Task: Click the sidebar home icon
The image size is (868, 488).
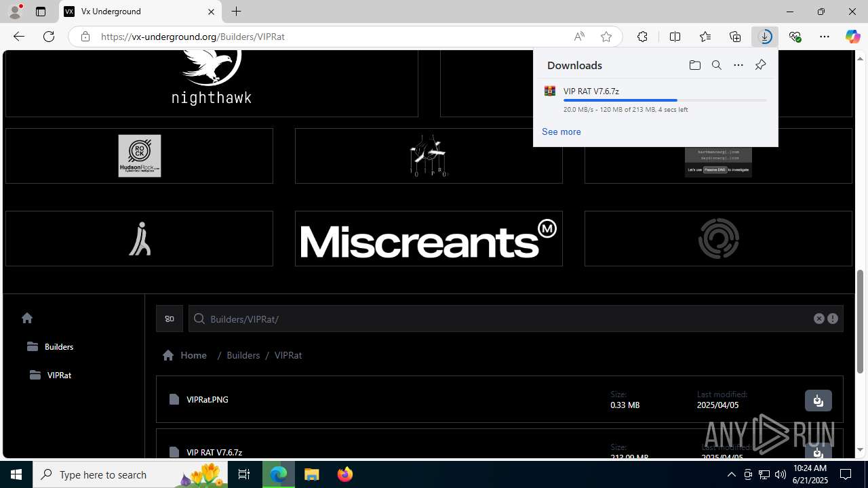Action: (27, 318)
